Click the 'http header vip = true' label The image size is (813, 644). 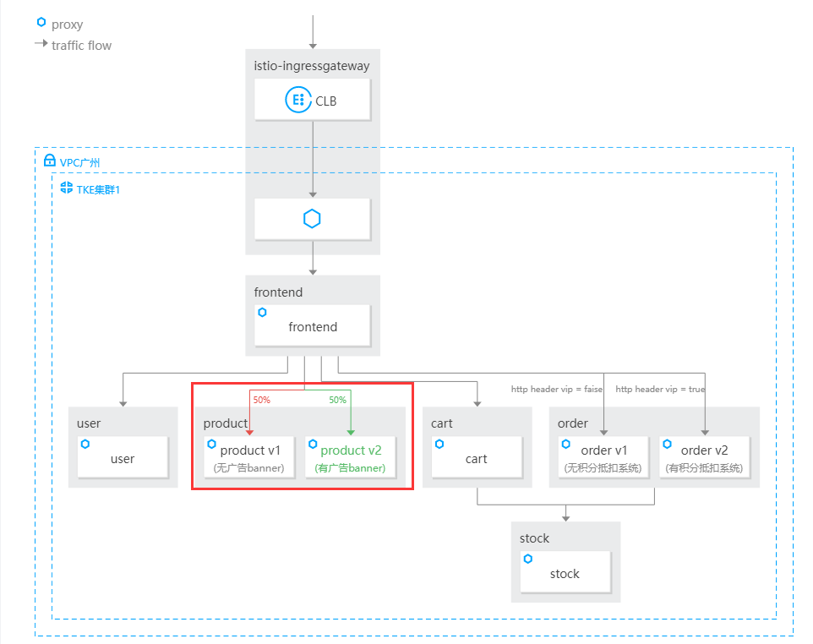coord(660,389)
